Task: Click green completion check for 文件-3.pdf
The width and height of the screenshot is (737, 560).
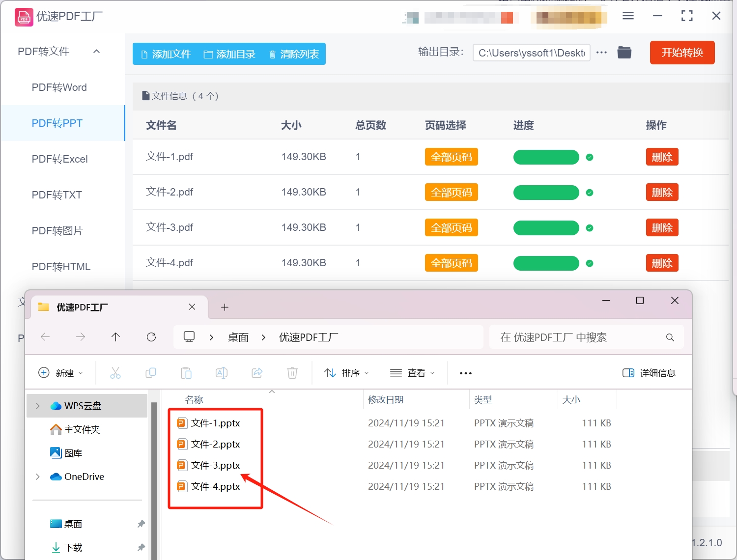Action: click(590, 228)
